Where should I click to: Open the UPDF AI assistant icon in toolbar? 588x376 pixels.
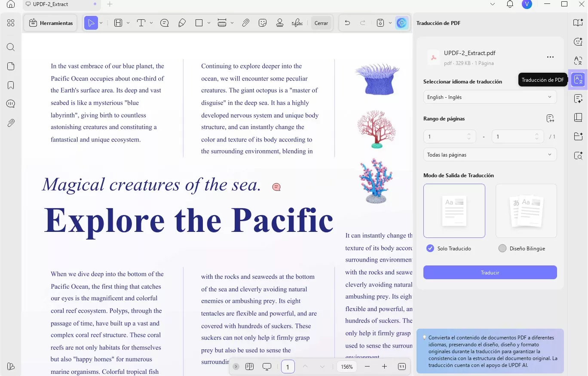[x=402, y=23]
